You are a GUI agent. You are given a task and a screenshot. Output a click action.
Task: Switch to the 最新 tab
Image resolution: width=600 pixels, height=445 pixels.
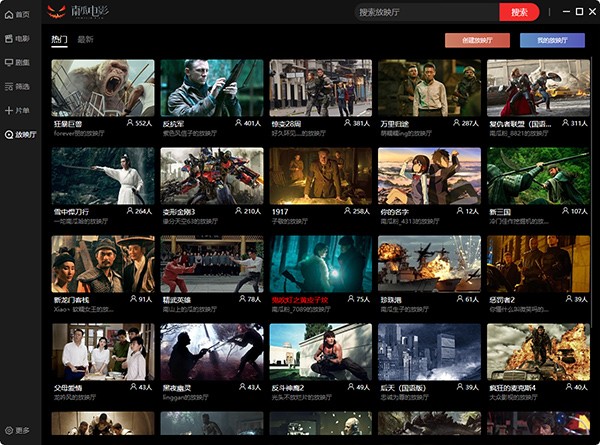[x=86, y=40]
